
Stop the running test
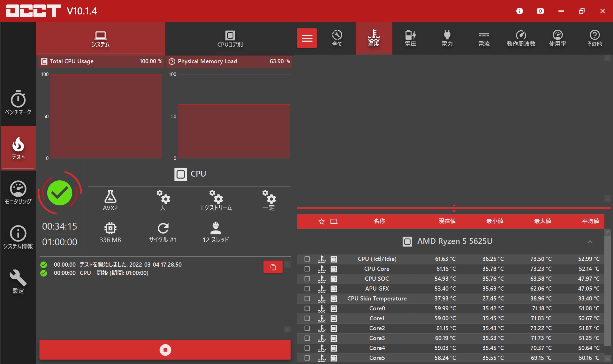(x=165, y=350)
